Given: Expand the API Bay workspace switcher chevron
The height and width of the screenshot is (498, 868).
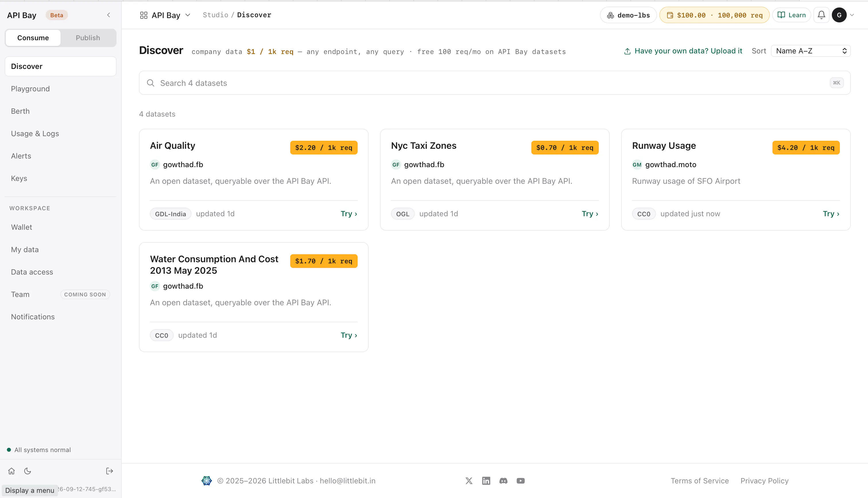Looking at the screenshot, I should [x=188, y=15].
